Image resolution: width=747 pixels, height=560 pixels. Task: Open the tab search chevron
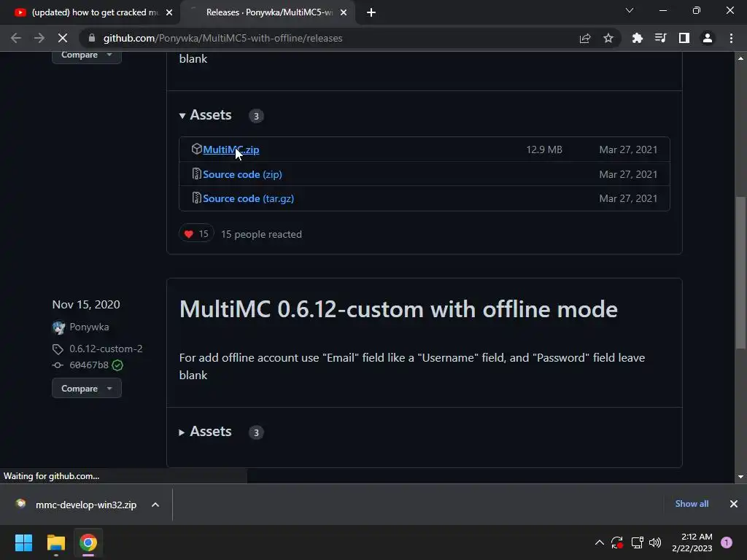pyautogui.click(x=630, y=10)
